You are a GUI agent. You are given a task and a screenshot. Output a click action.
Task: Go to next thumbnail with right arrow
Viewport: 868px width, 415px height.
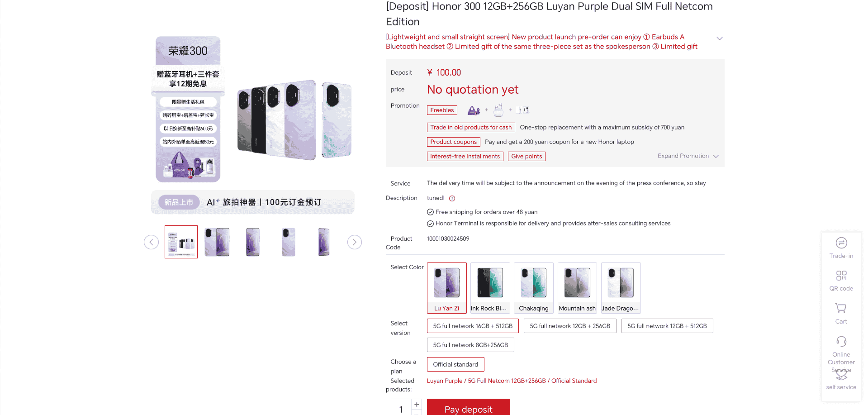point(355,242)
